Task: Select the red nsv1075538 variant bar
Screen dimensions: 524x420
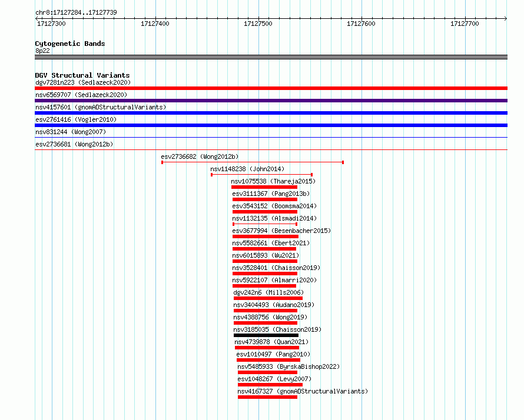Action: point(264,187)
